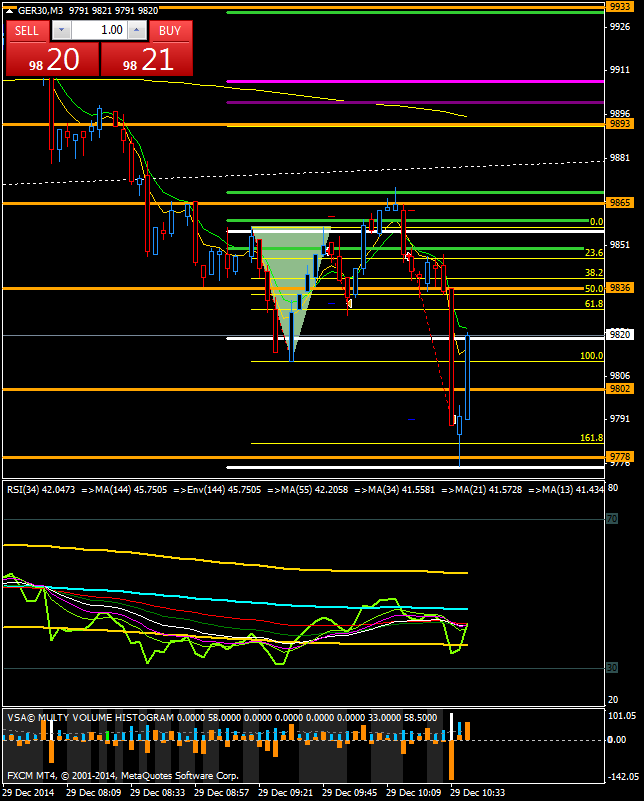Click the SELL button
Viewport: 644px width, 801px height.
pyautogui.click(x=27, y=31)
